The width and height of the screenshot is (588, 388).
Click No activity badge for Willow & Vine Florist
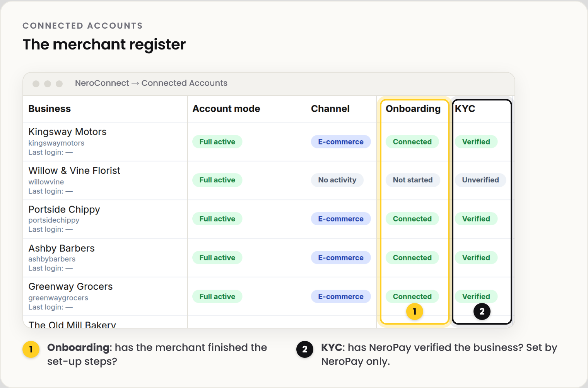click(x=337, y=180)
